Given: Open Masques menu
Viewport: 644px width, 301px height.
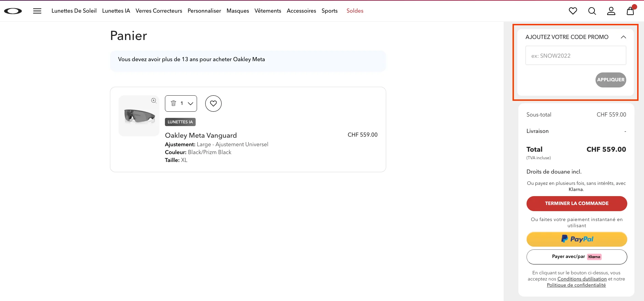Looking at the screenshot, I should tap(238, 11).
